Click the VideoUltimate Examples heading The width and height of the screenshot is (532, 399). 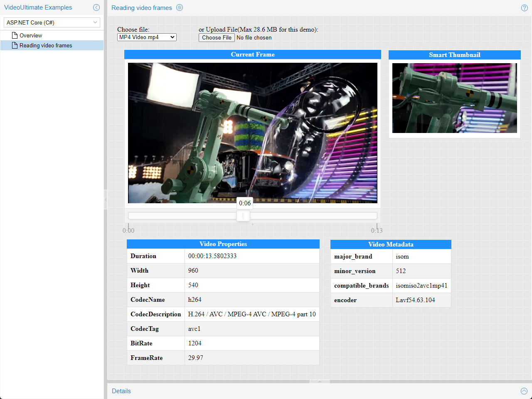point(38,7)
